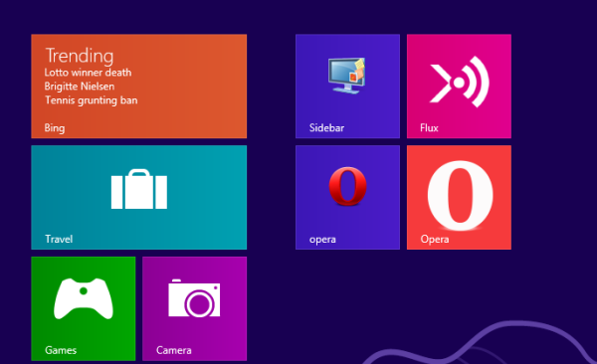Image resolution: width=597 pixels, height=364 pixels.
Task: Launch the Games tile with controller icon
Action: pyautogui.click(x=84, y=308)
